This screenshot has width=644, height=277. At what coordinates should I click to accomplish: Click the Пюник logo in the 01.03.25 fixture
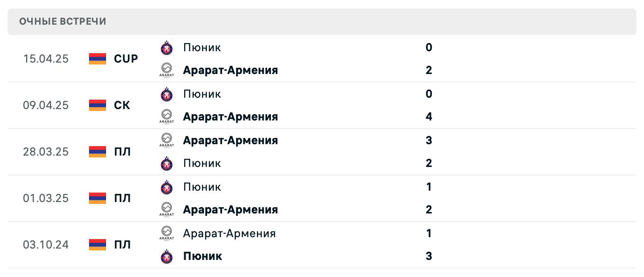(x=167, y=187)
